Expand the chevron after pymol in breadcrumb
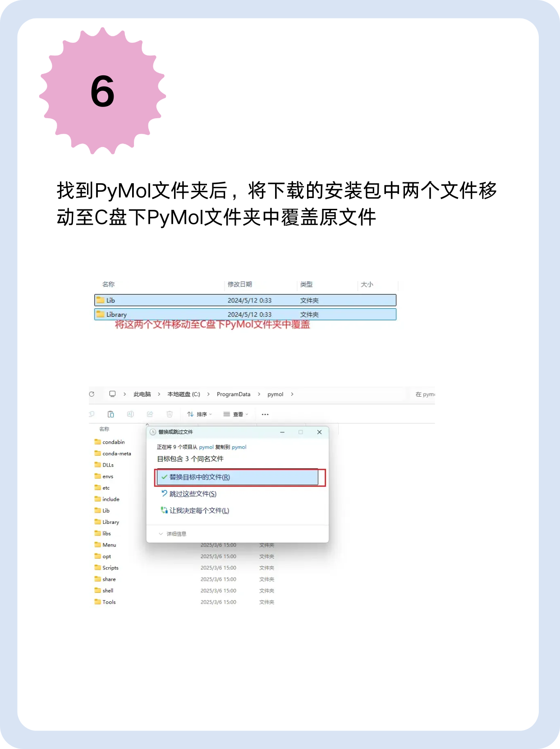560x749 pixels. [x=292, y=394]
